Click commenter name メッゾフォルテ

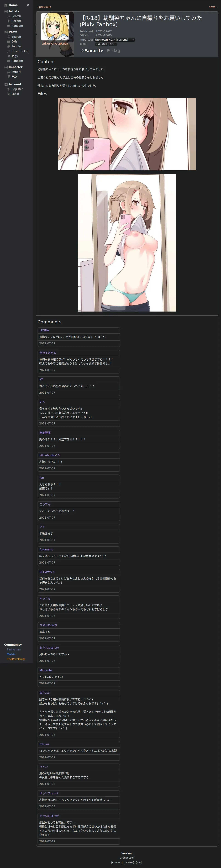tap(49, 793)
